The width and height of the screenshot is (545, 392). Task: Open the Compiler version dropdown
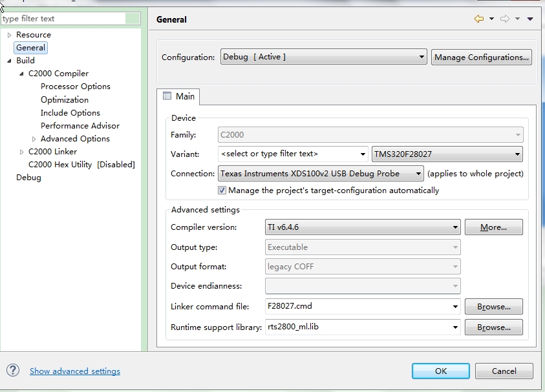[x=363, y=227]
